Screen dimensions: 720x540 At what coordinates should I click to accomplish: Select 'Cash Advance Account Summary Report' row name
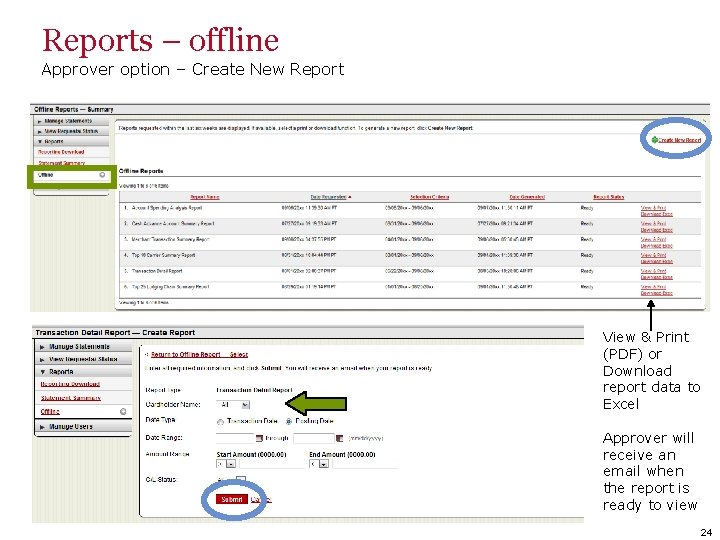point(173,224)
